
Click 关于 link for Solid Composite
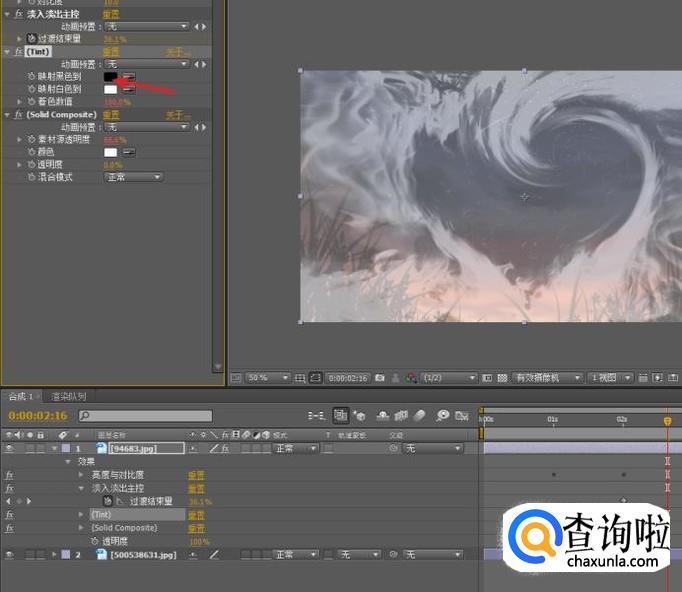tap(176, 115)
